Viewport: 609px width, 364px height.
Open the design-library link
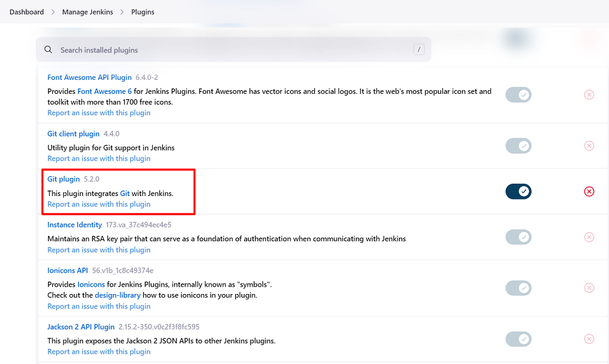point(118,295)
